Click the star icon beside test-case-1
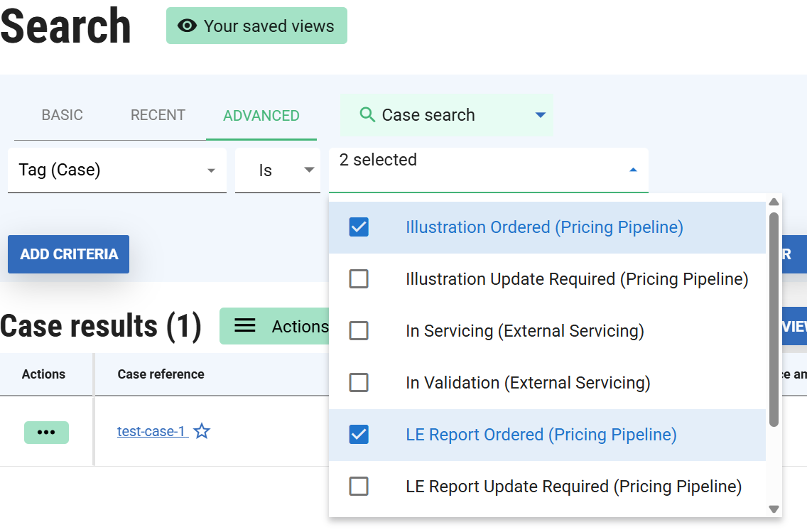Viewport: 807px width, 532px height. [202, 431]
